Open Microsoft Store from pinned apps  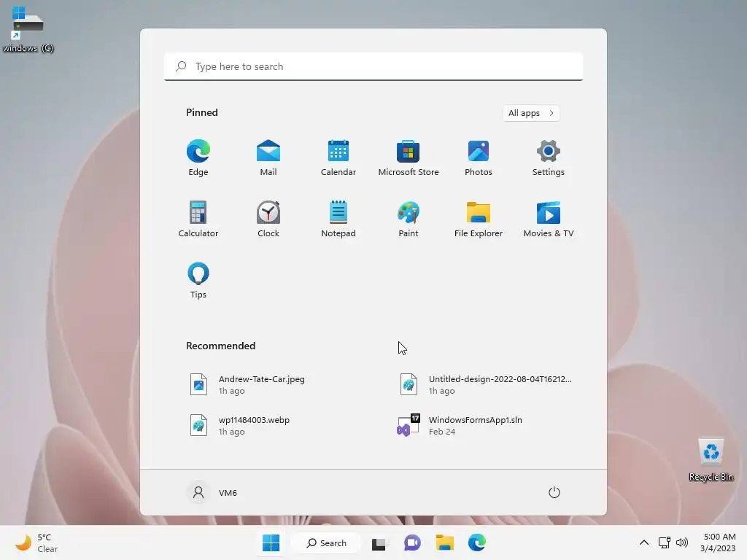[409, 157]
